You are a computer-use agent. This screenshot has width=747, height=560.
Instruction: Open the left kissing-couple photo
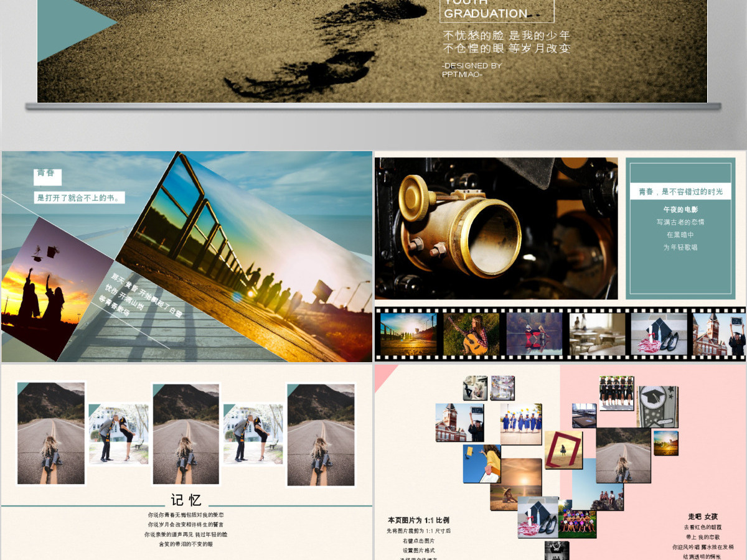click(x=118, y=434)
